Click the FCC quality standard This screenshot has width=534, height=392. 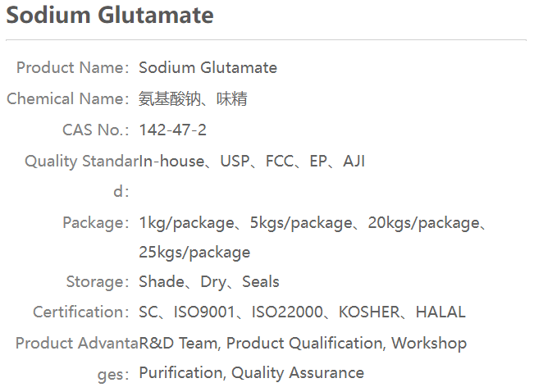(x=280, y=161)
